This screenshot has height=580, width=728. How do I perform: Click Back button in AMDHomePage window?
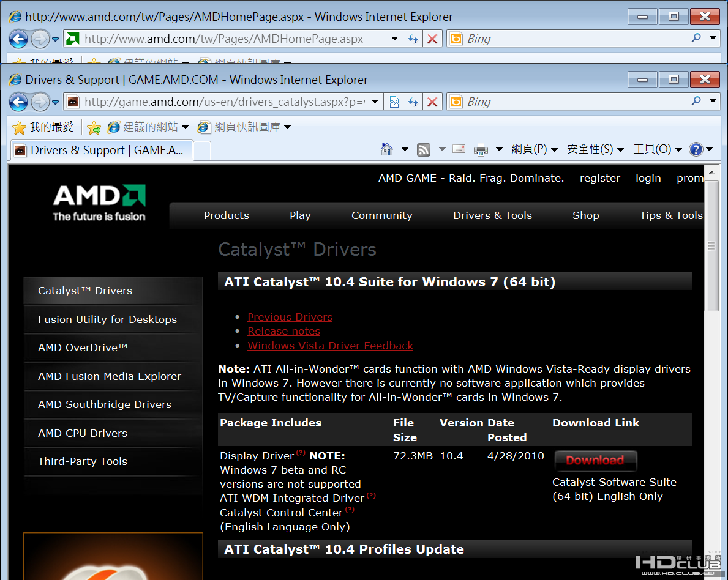18,39
